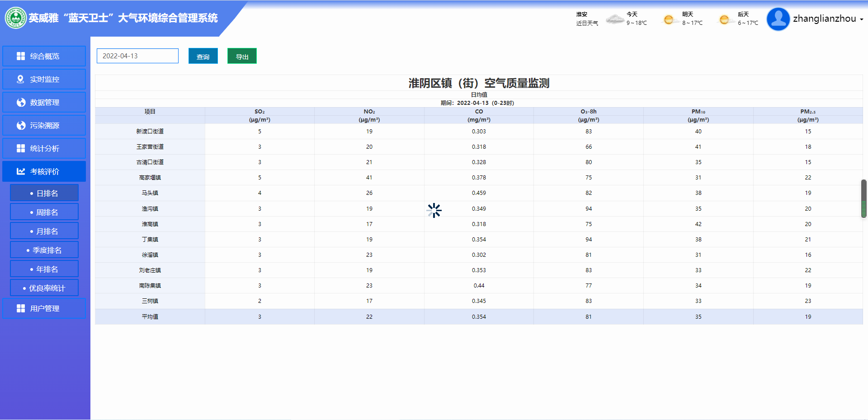This screenshot has width=868, height=420.
Task: Open the zhanglianzhou user dropdown arrow
Action: (x=861, y=19)
